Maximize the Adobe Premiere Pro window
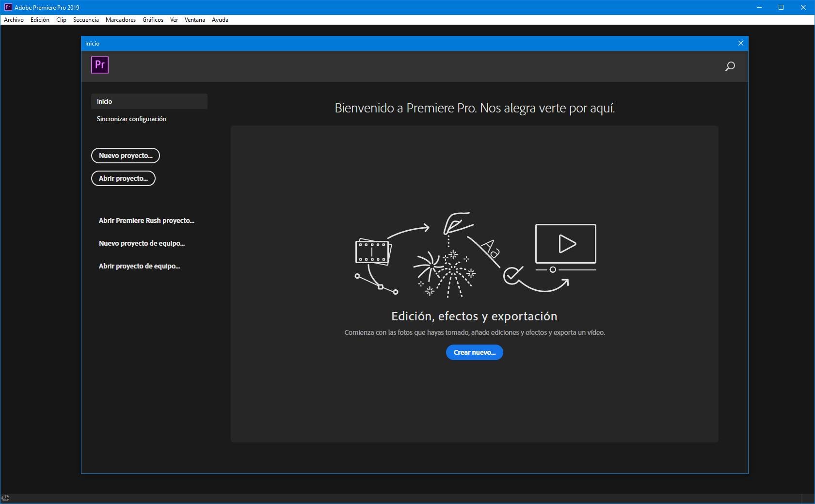The image size is (815, 504). (x=781, y=7)
